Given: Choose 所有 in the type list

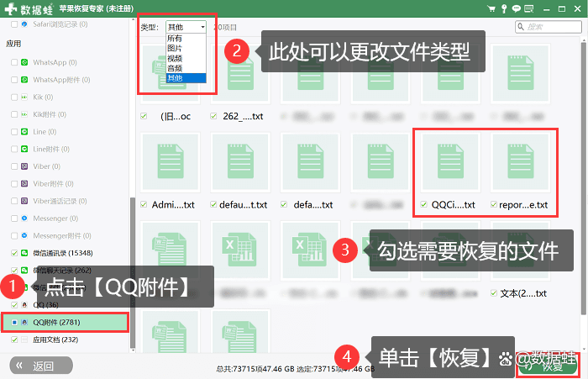Looking at the screenshot, I should click(x=186, y=39).
